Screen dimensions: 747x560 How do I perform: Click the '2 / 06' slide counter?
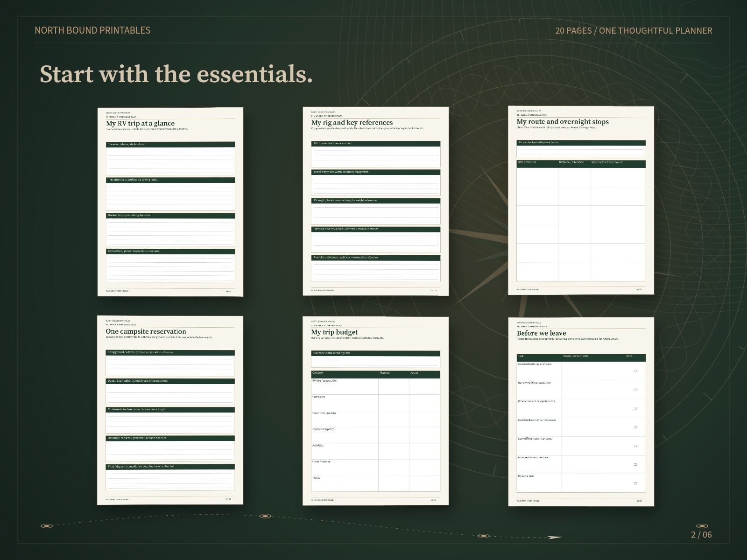[701, 535]
